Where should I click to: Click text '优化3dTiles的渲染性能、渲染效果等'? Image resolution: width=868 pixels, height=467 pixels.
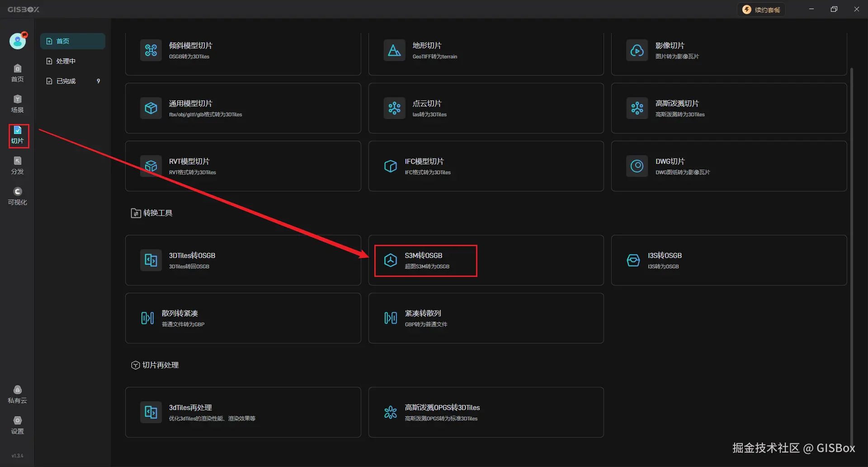click(x=212, y=419)
